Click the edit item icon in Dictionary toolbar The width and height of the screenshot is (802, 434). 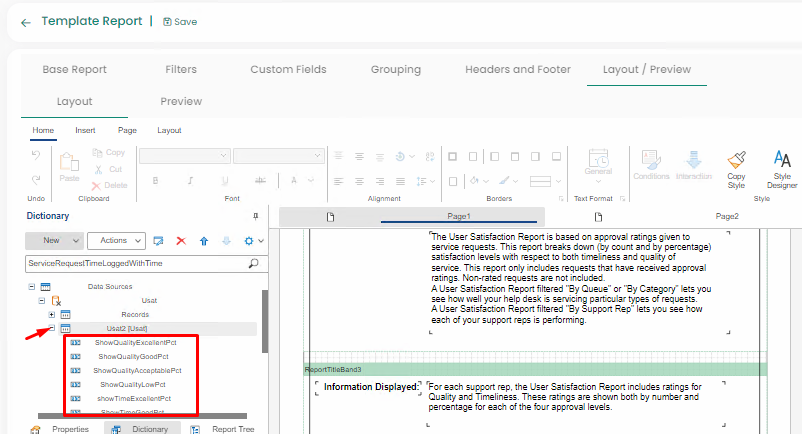tap(159, 240)
